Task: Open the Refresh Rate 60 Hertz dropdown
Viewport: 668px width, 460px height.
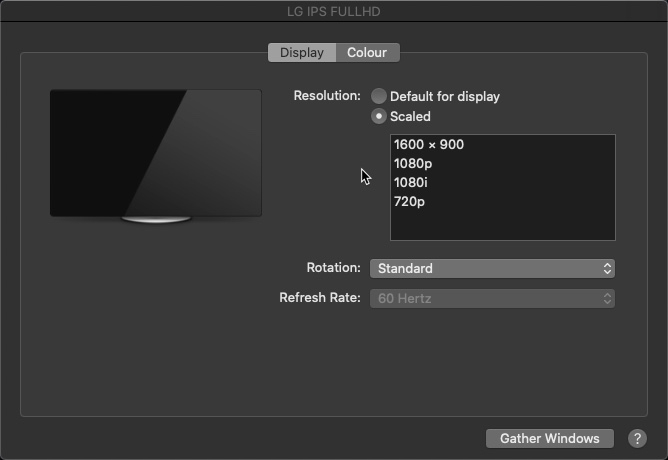Action: (x=492, y=298)
